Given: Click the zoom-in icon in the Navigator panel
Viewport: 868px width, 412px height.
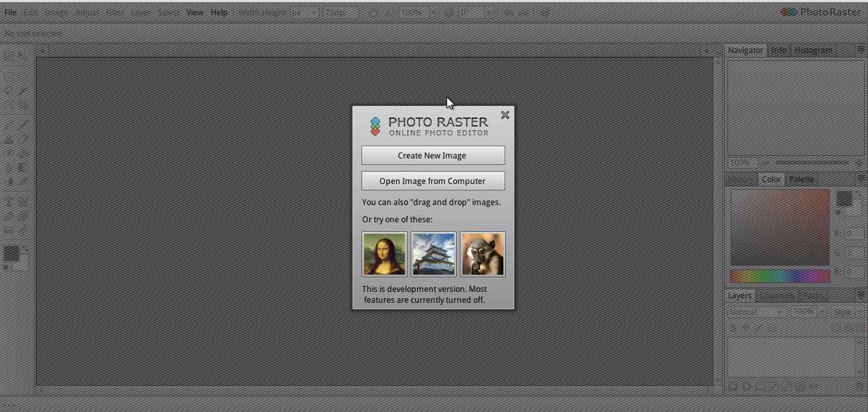Looking at the screenshot, I should click(859, 163).
